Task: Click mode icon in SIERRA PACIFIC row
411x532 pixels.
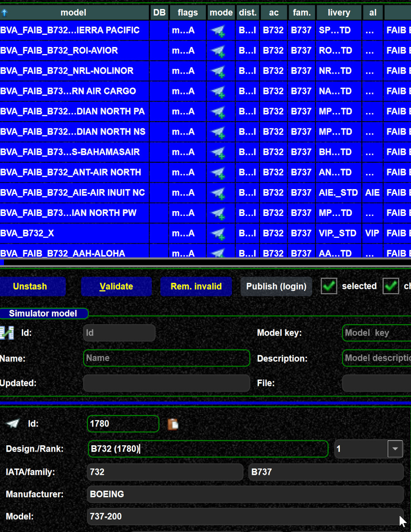Action: click(x=218, y=31)
